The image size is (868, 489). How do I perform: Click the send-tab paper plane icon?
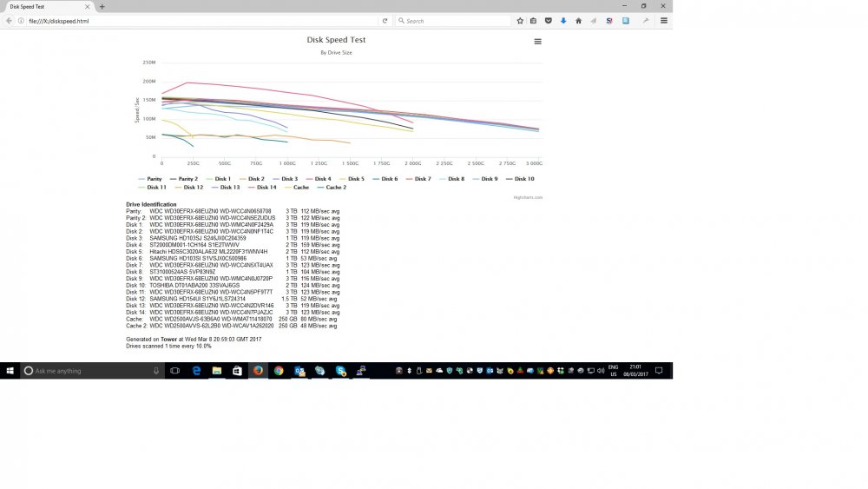[x=594, y=21]
